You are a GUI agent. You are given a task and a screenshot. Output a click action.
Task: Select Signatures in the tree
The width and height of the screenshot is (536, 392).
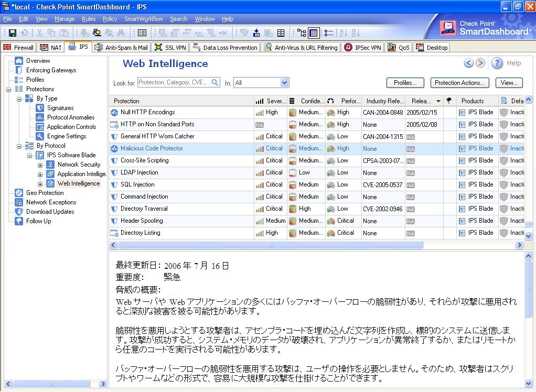[x=60, y=108]
